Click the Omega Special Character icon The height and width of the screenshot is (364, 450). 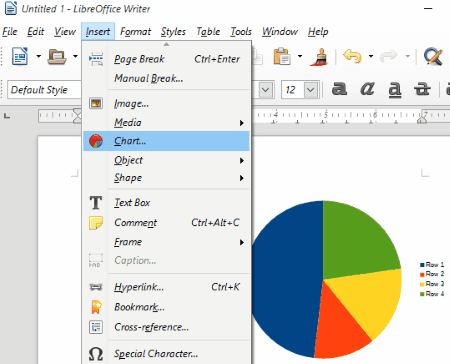point(96,354)
